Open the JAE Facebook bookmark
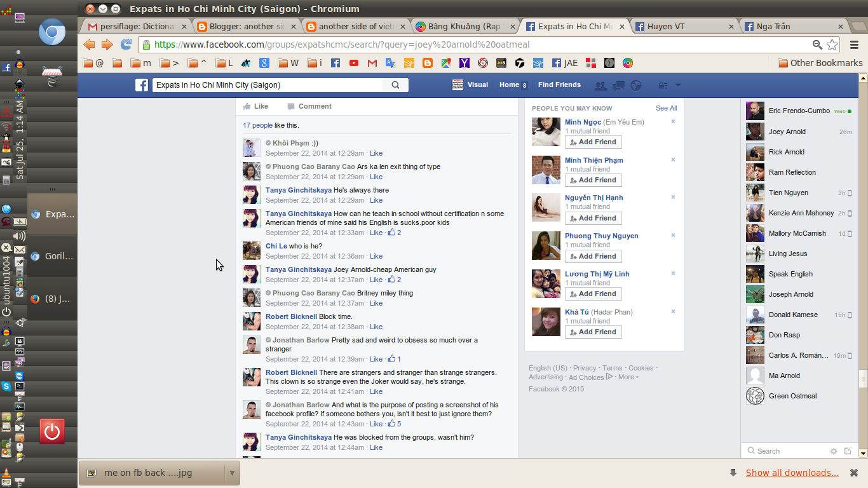 565,63
